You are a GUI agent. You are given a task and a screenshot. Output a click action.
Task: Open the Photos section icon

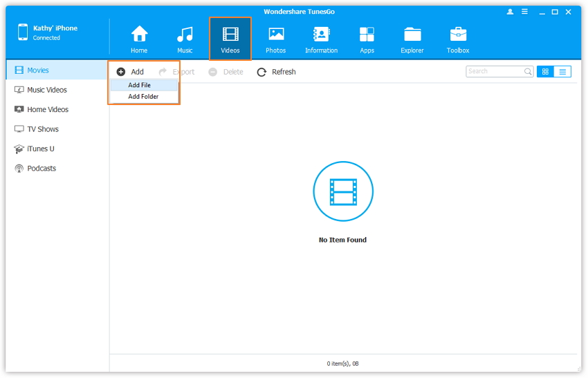pos(276,35)
